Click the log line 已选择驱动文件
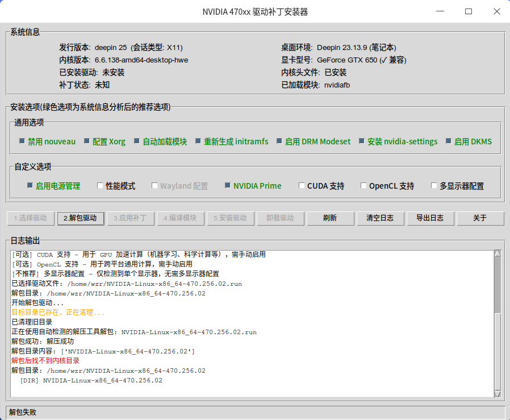510x420 pixels. coord(127,284)
